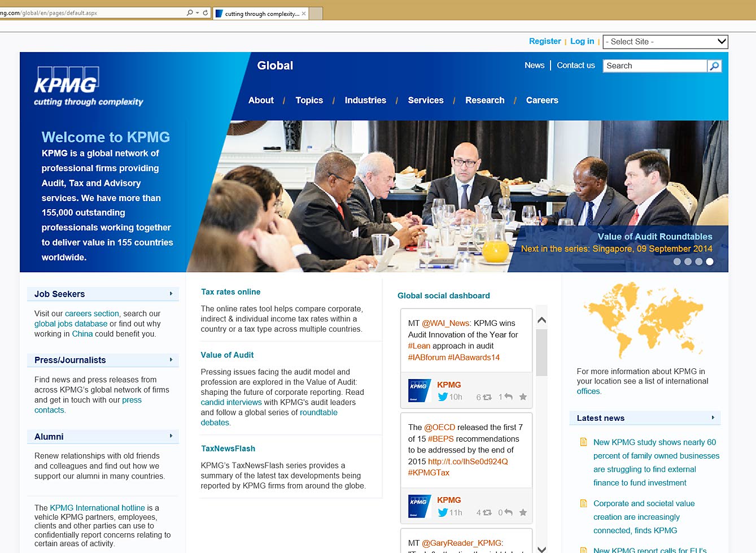Click KPMG avatar on the @OECD tweet
This screenshot has width=756, height=553.
tap(419, 506)
